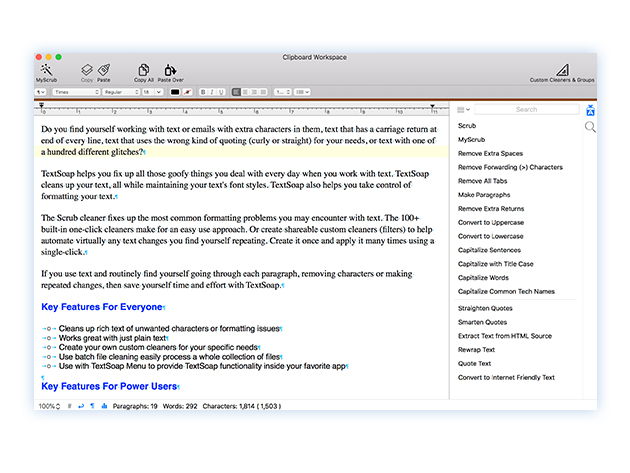Apply Capitalize Words cleaner

[483, 278]
